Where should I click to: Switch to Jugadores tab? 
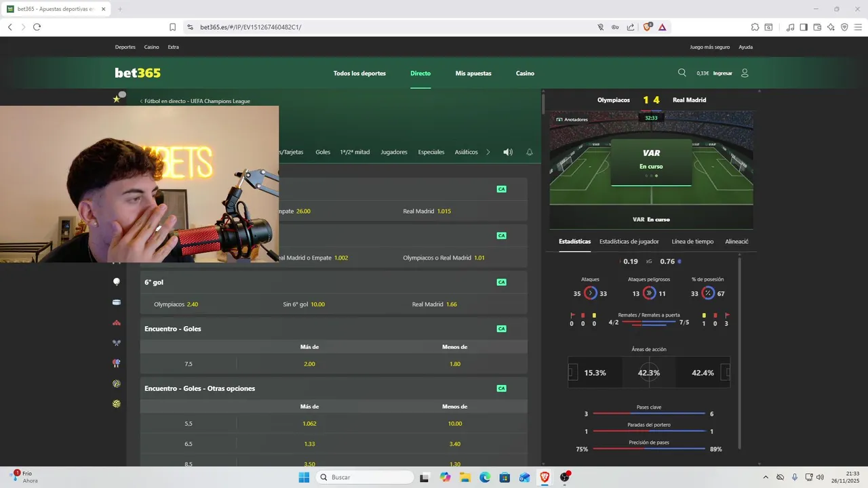click(394, 152)
